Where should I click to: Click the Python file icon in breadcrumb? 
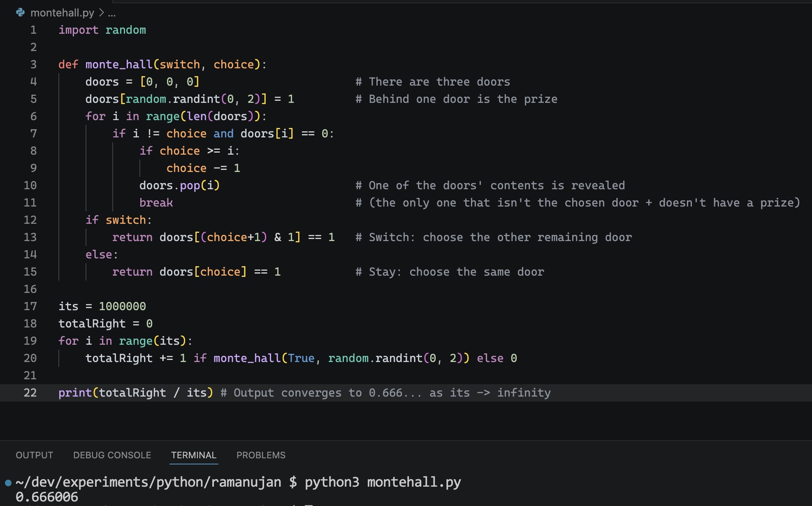click(x=20, y=13)
